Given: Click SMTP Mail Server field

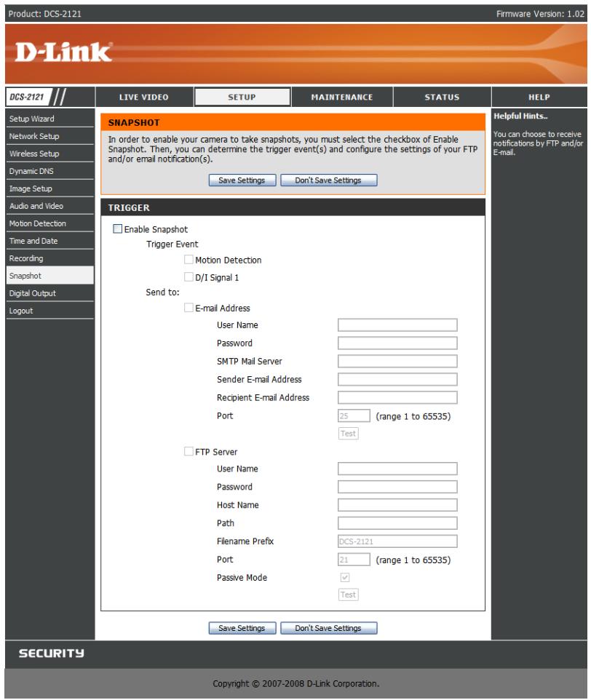Looking at the screenshot, I should point(397,361).
